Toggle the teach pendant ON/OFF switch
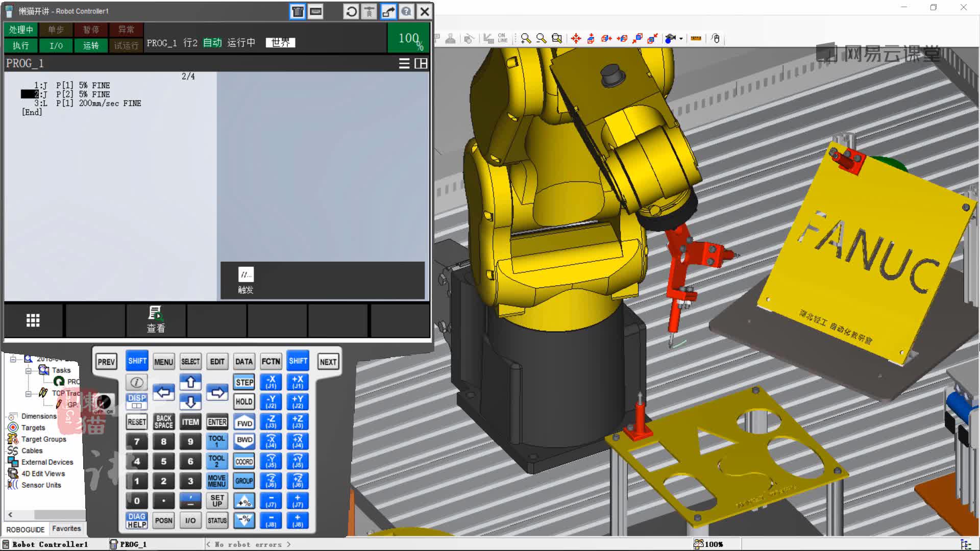 click(104, 403)
